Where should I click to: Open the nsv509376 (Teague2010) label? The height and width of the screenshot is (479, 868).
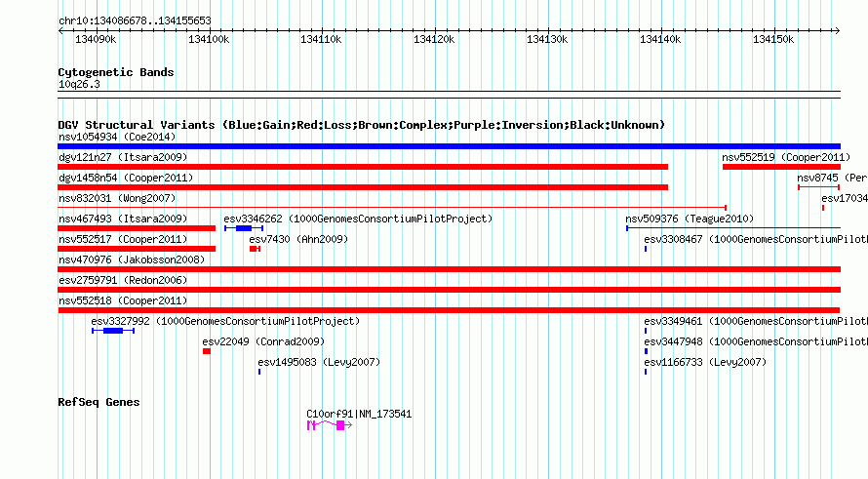point(690,219)
